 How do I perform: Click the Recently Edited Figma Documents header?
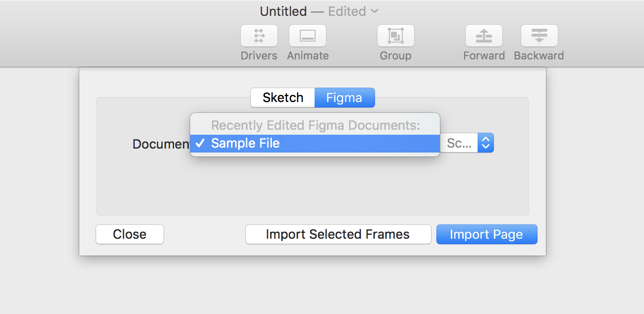315,125
